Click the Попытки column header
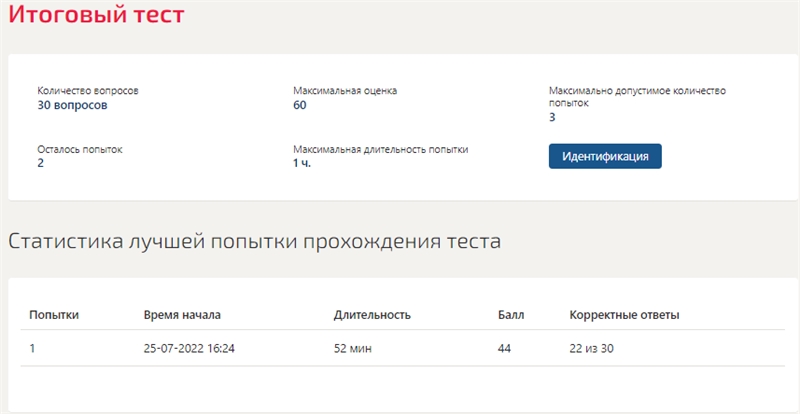The image size is (800, 414). pyautogui.click(x=54, y=315)
